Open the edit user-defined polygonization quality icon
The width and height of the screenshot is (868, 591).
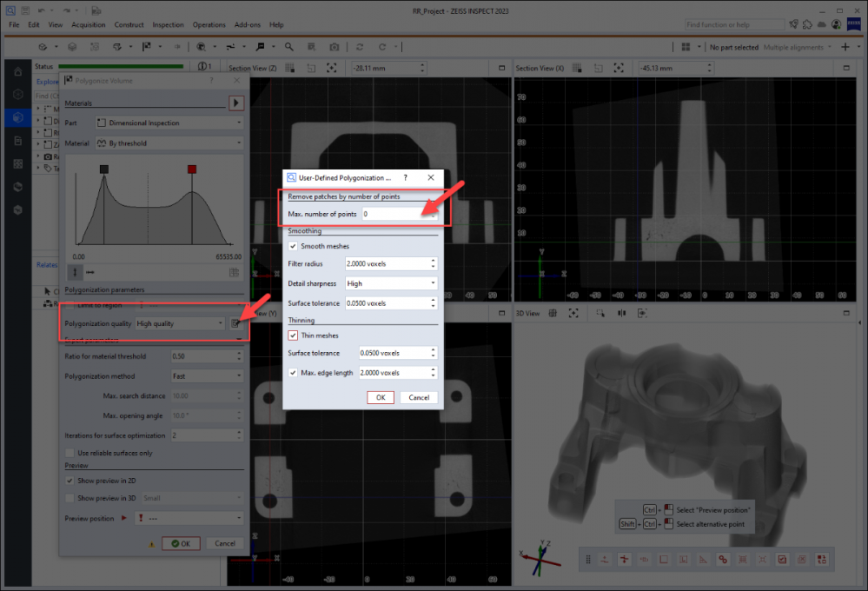235,323
